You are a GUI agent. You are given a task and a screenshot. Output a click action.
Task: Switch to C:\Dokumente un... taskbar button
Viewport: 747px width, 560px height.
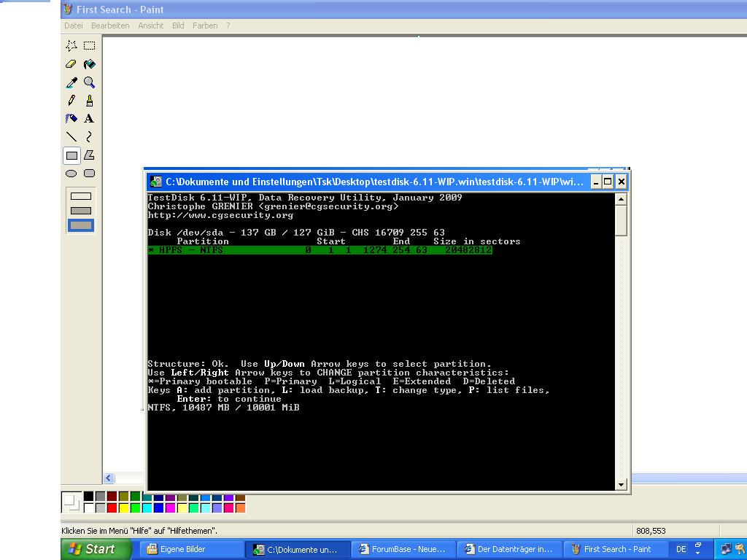click(298, 549)
